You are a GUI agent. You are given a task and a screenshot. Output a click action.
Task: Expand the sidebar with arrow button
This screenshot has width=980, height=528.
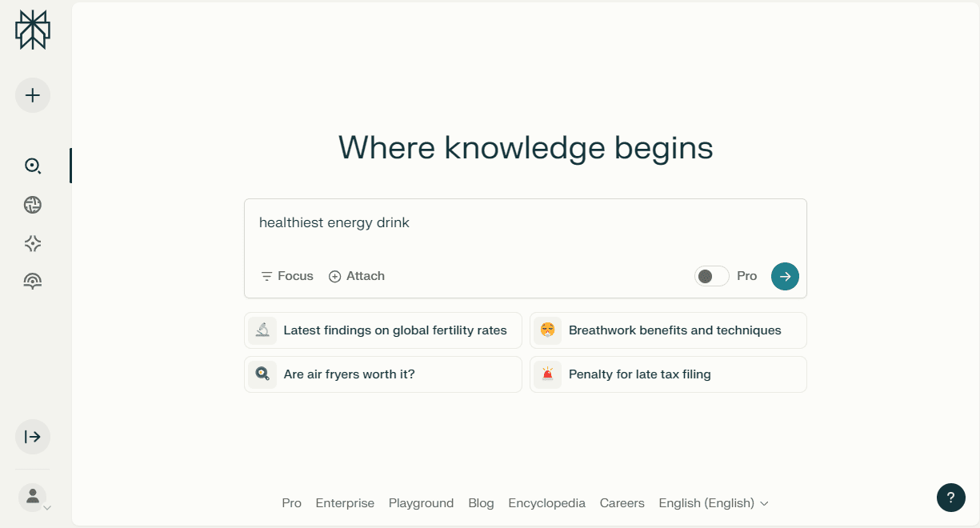tap(33, 437)
